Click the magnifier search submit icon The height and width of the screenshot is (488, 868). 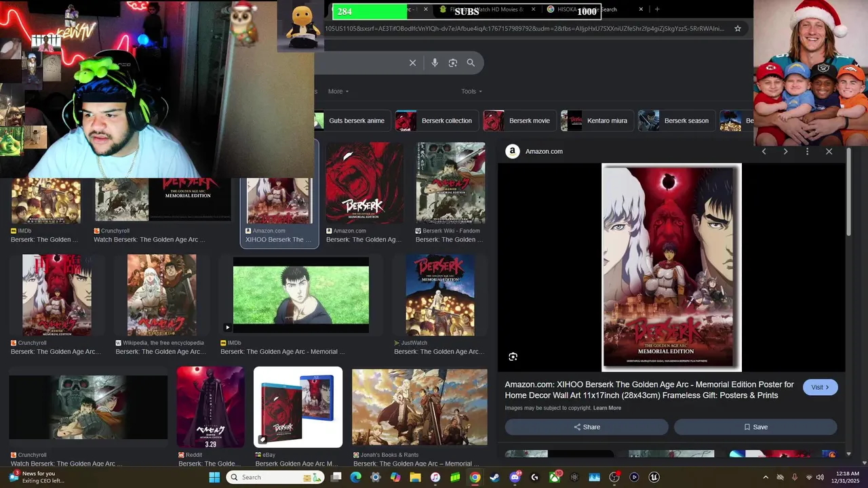(x=471, y=62)
